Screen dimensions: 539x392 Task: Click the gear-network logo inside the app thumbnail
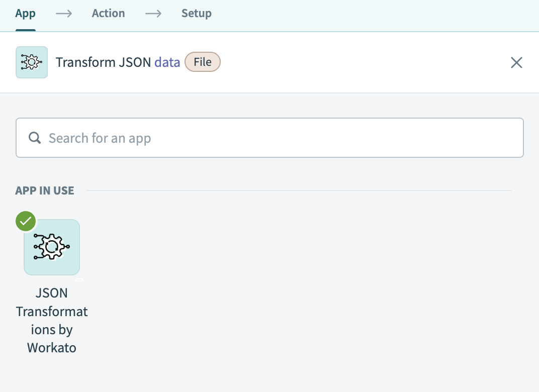(x=51, y=247)
